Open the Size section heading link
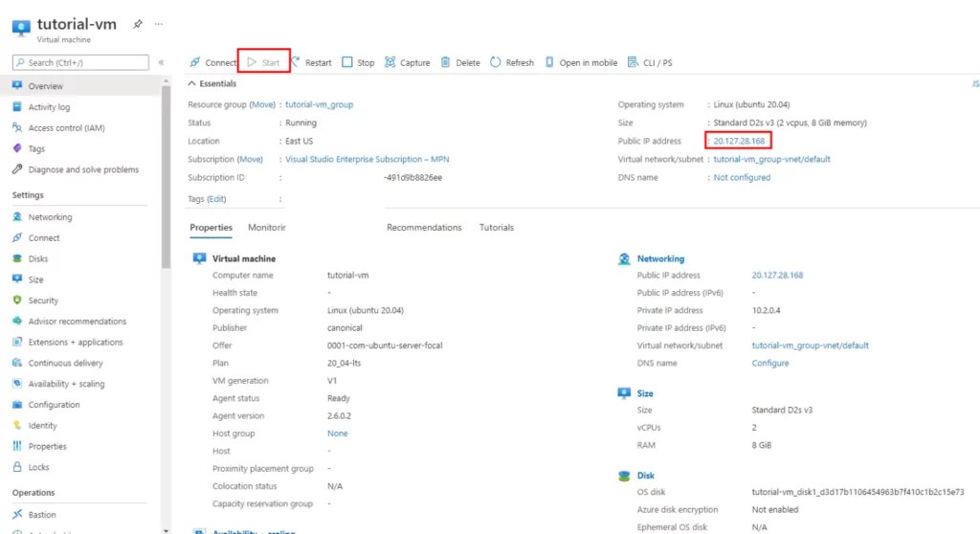The image size is (980, 534). pyautogui.click(x=645, y=393)
